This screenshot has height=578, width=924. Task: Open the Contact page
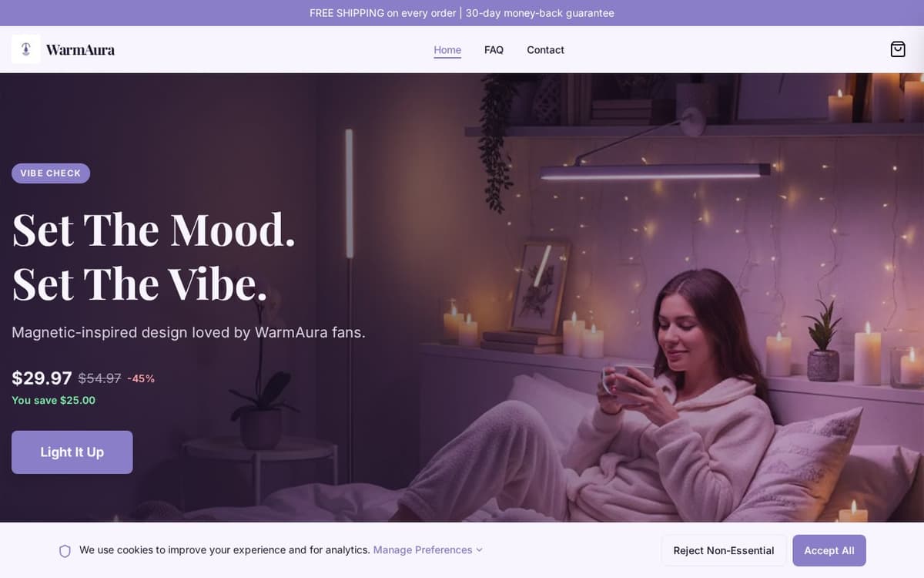(545, 50)
